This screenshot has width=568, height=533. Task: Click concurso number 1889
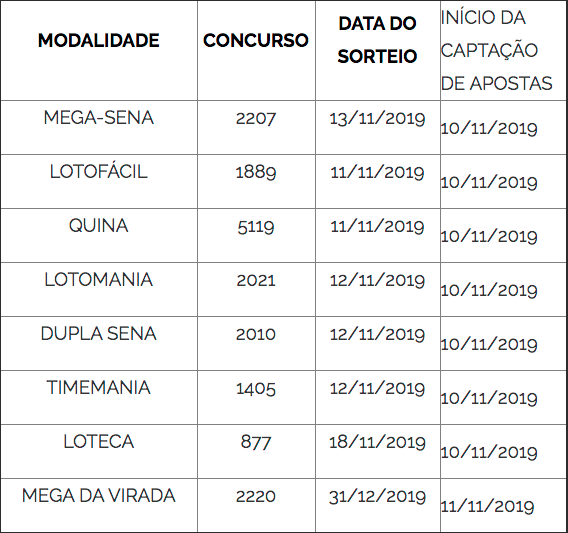[x=256, y=172]
